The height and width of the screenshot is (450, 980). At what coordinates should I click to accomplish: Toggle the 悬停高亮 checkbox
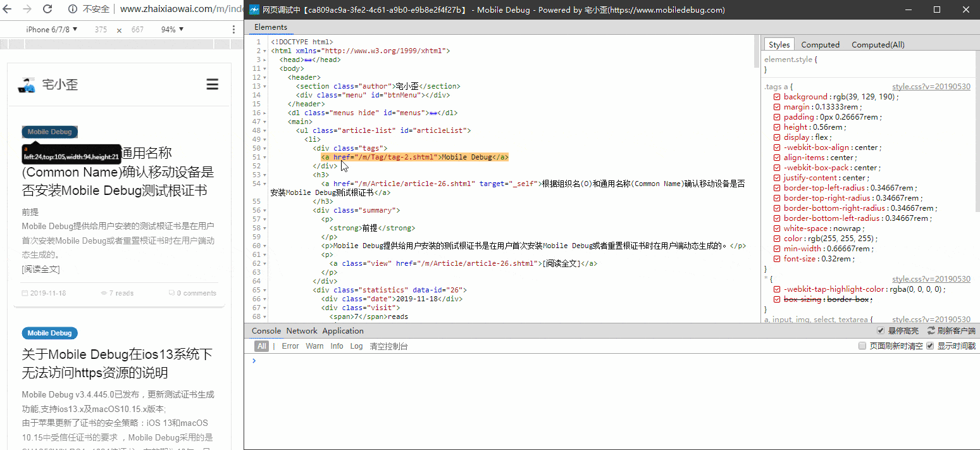880,331
